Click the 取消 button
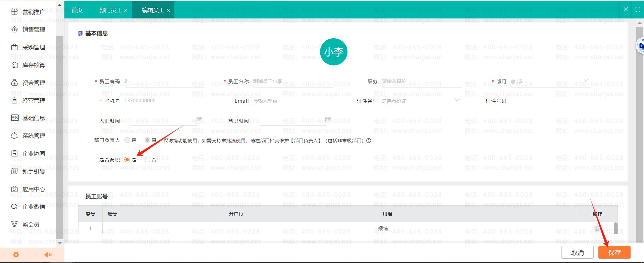 pyautogui.click(x=578, y=252)
